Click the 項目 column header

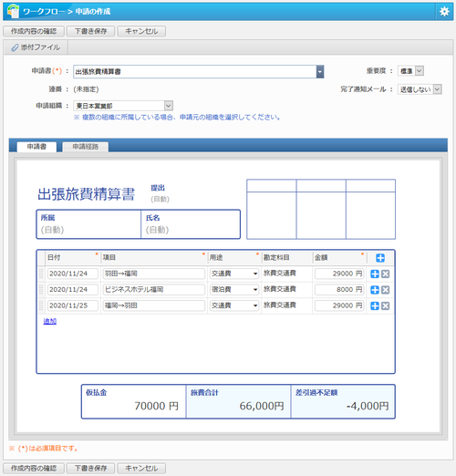point(154,258)
